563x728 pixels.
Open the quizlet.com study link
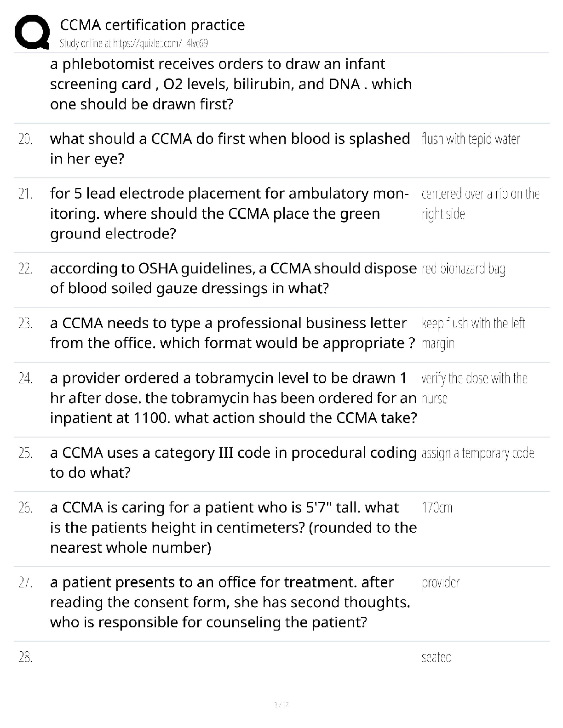tap(134, 44)
